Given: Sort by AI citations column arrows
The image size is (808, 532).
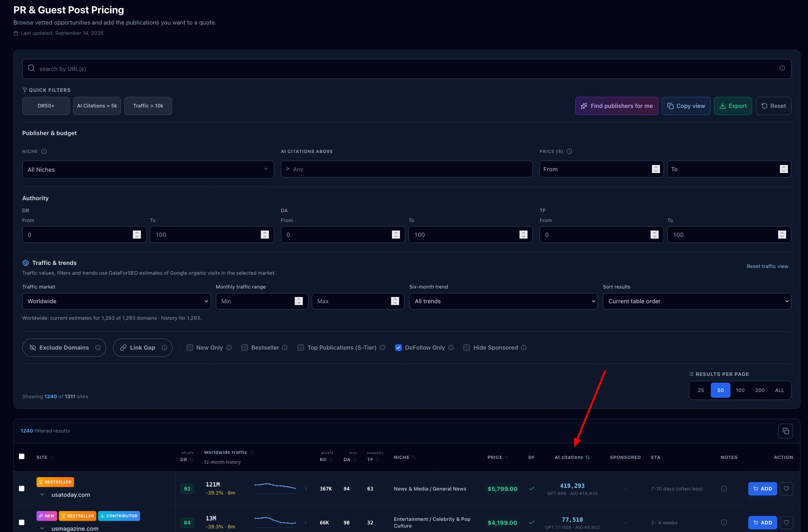Looking at the screenshot, I should pos(587,458).
